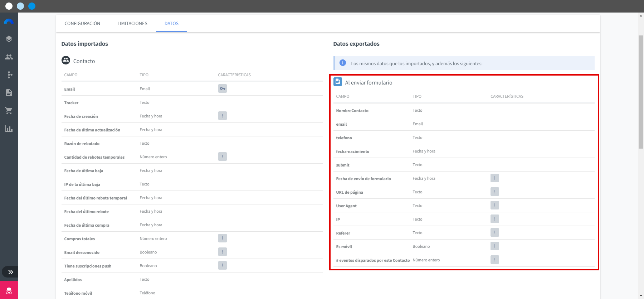The height and width of the screenshot is (299, 644).
Task: Switch to the LIMITACIONES tab
Action: click(x=132, y=23)
